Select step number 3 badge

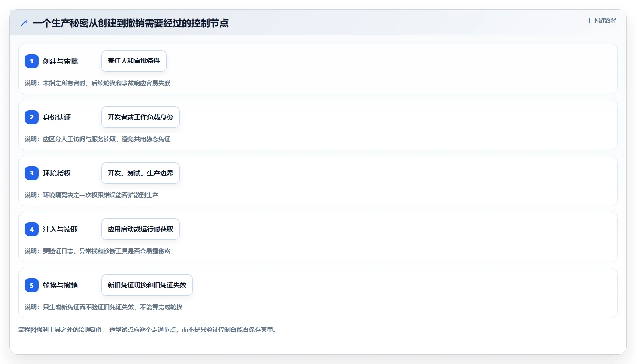point(32,173)
